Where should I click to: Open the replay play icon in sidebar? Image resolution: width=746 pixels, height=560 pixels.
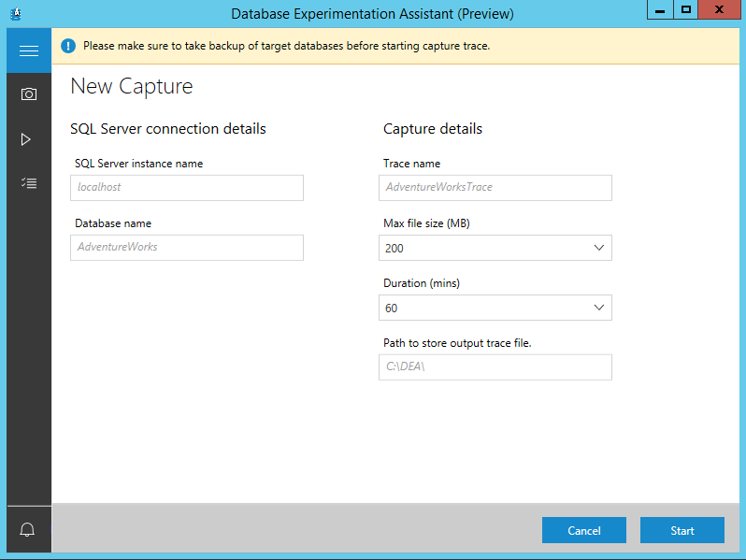point(26,139)
